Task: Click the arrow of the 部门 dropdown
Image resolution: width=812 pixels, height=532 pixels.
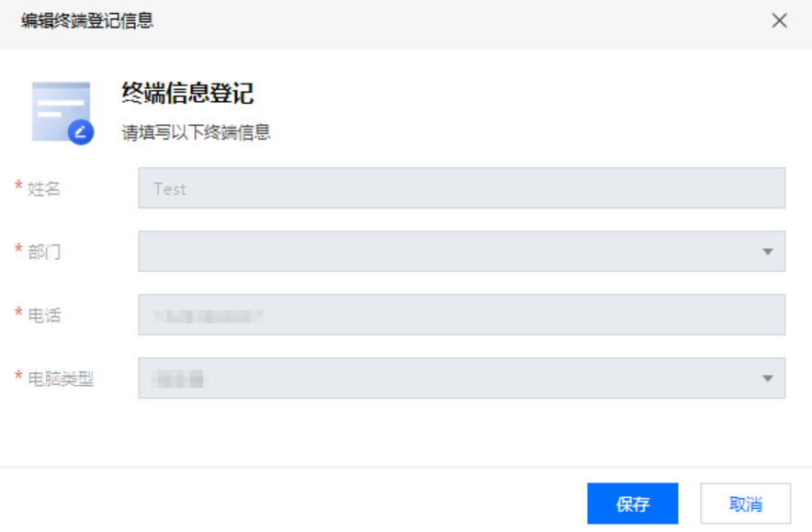Action: 768,252
